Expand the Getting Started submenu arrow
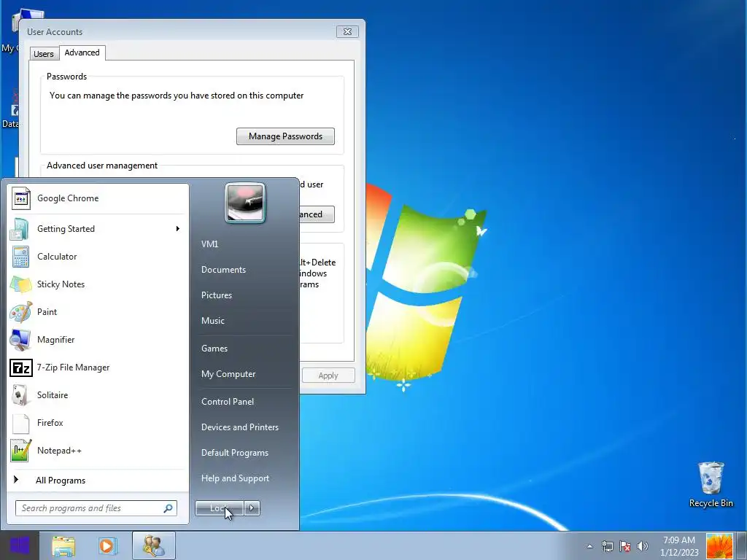This screenshot has height=560, width=747. 178,229
